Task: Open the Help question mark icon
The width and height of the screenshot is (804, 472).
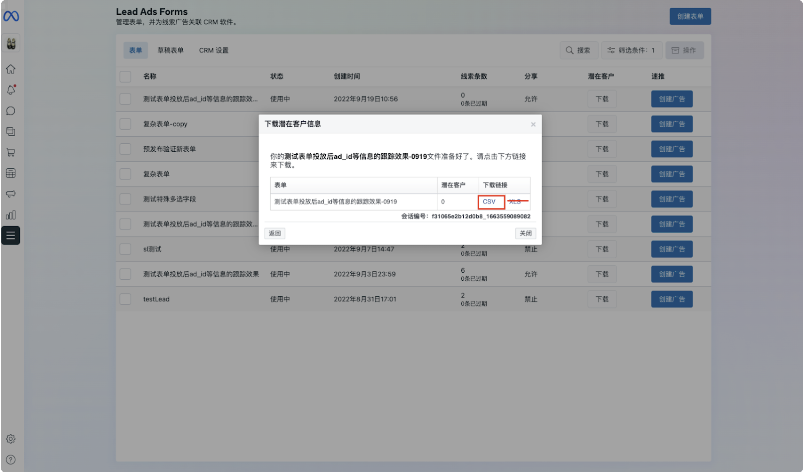Action: pos(11,459)
